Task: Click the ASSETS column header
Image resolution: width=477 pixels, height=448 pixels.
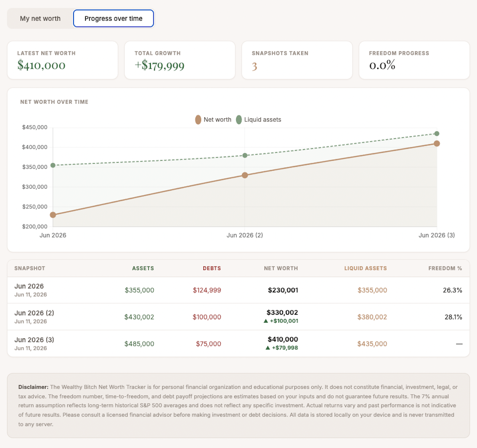Action: 143,268
